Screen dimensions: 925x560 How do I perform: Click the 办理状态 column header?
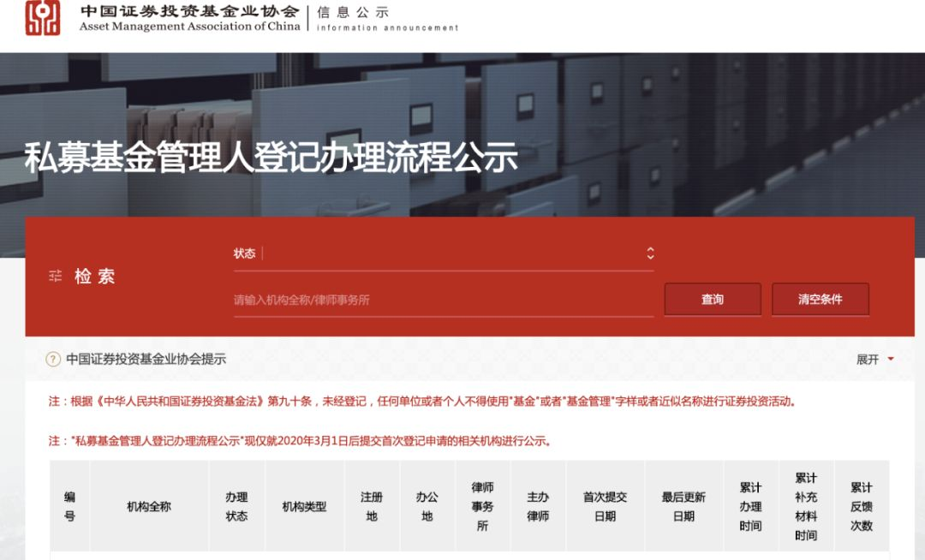click(236, 507)
